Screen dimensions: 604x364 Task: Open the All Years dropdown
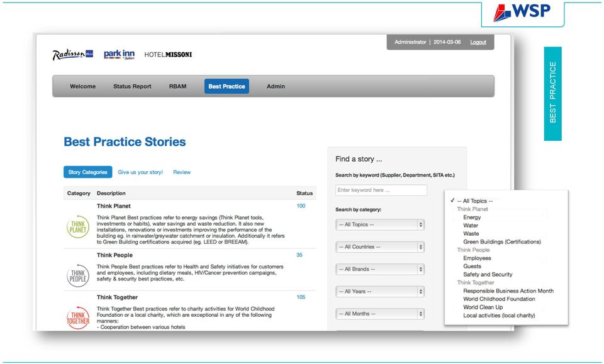(380, 292)
